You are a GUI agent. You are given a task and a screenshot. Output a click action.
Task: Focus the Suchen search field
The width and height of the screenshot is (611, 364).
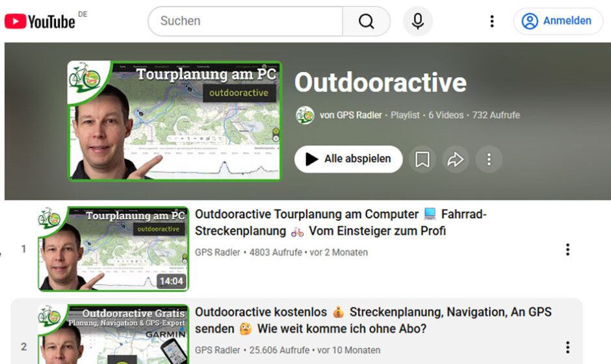246,21
